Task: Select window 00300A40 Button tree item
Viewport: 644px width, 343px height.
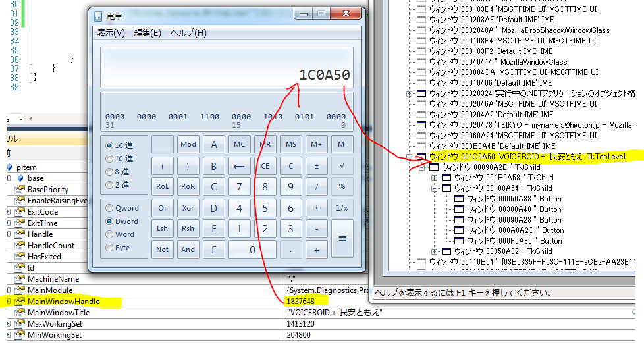Action: click(514, 209)
